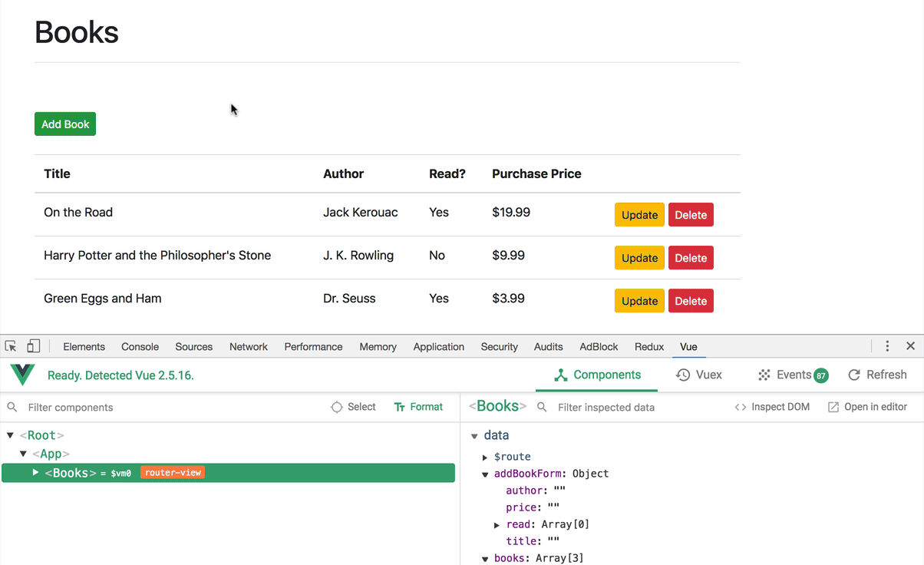The image size is (924, 565).
Task: Click the title property value
Action: coord(553,541)
